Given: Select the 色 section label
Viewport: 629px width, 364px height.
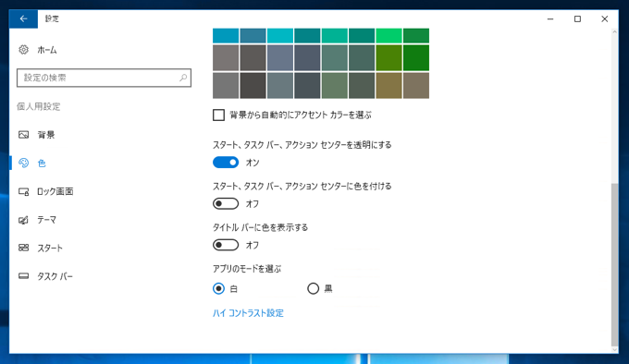Looking at the screenshot, I should click(42, 163).
